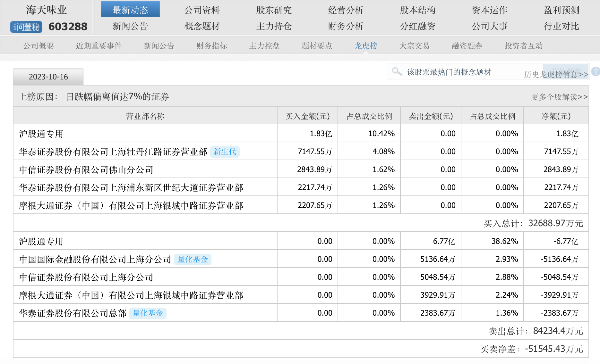Click the help question mark icon

596,71
